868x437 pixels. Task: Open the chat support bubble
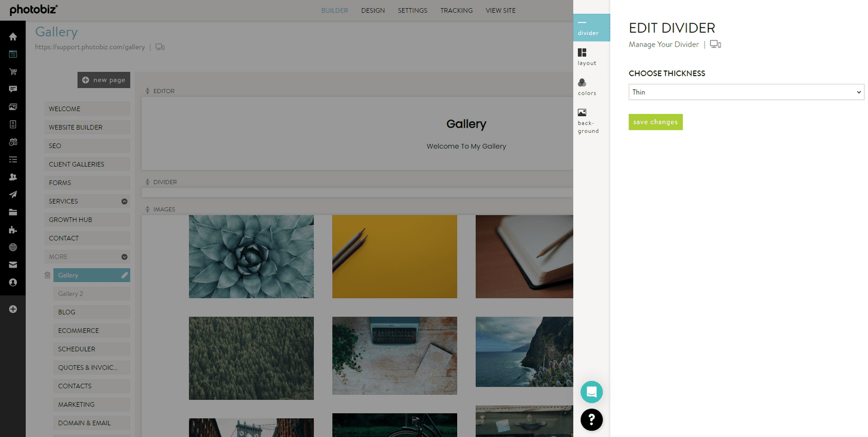coord(591,391)
